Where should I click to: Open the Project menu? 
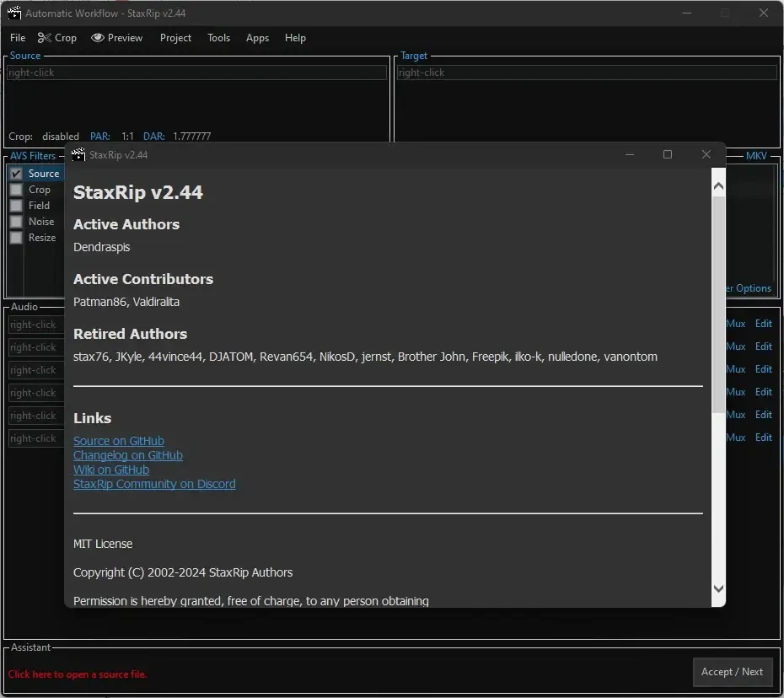coord(175,38)
